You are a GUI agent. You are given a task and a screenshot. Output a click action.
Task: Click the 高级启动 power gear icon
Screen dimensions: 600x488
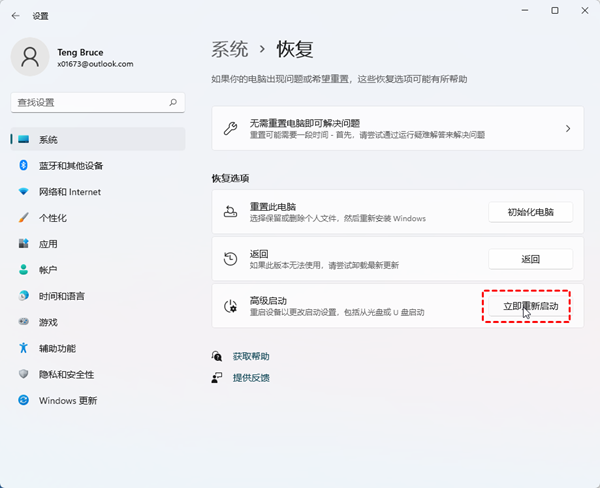[230, 306]
